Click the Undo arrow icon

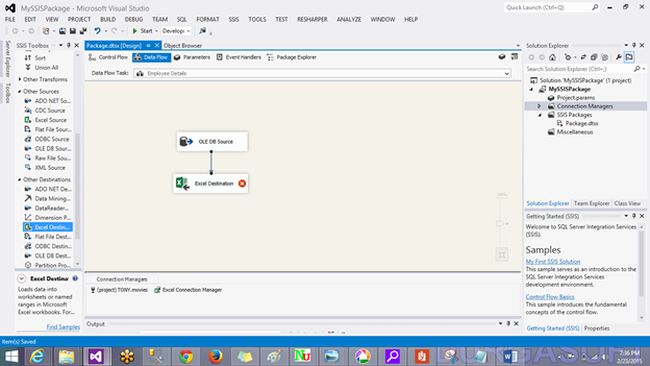(97, 31)
